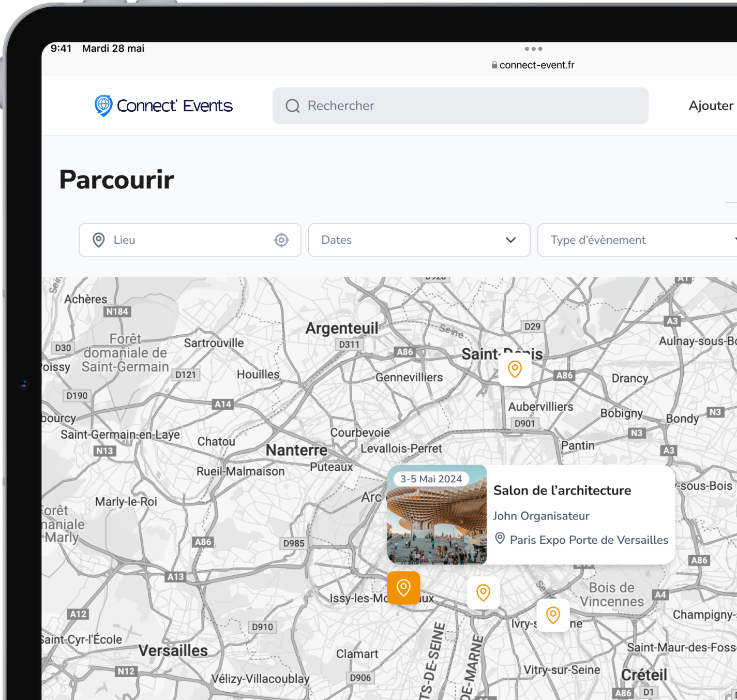The width and height of the screenshot is (737, 700).
Task: Open the Salon de l'architecture event title
Action: pyautogui.click(x=562, y=490)
